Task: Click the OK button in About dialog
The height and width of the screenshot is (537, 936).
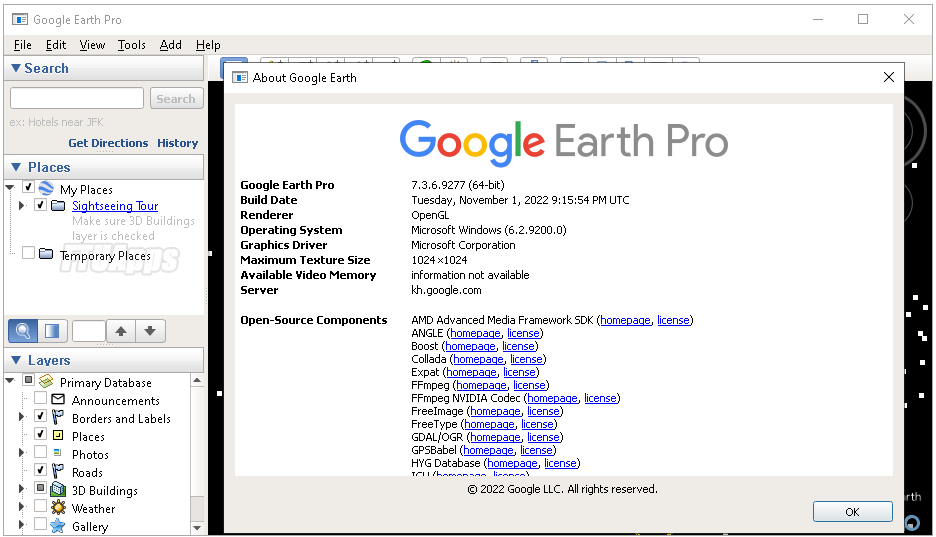Action: coord(852,512)
